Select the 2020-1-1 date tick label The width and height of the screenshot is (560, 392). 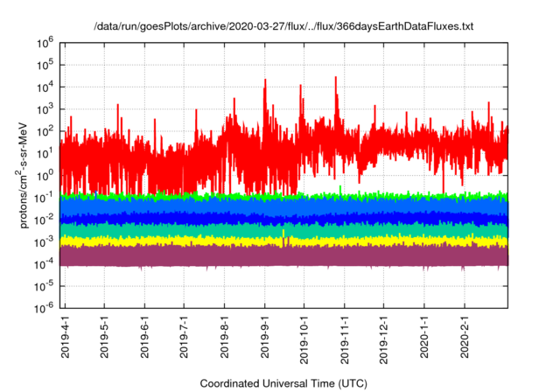point(423,337)
